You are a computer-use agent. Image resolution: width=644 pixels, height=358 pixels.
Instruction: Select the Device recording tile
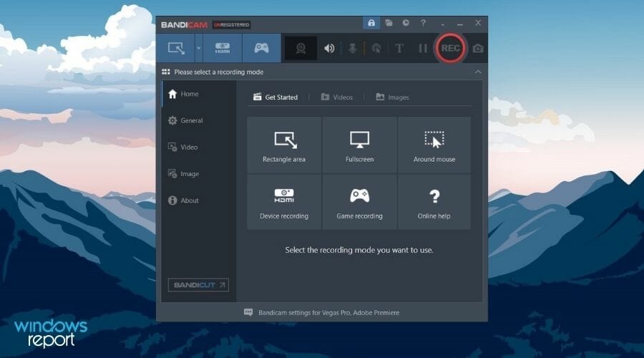[284, 202]
